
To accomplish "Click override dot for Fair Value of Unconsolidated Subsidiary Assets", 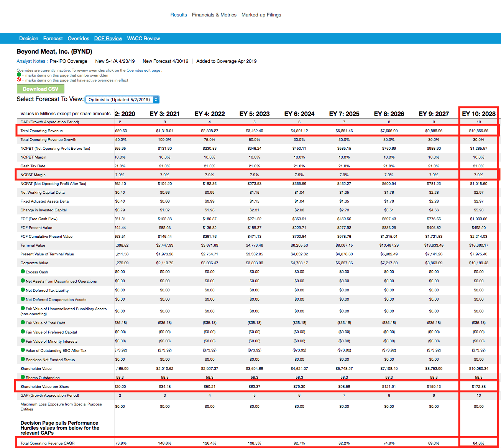I will point(23,308).
